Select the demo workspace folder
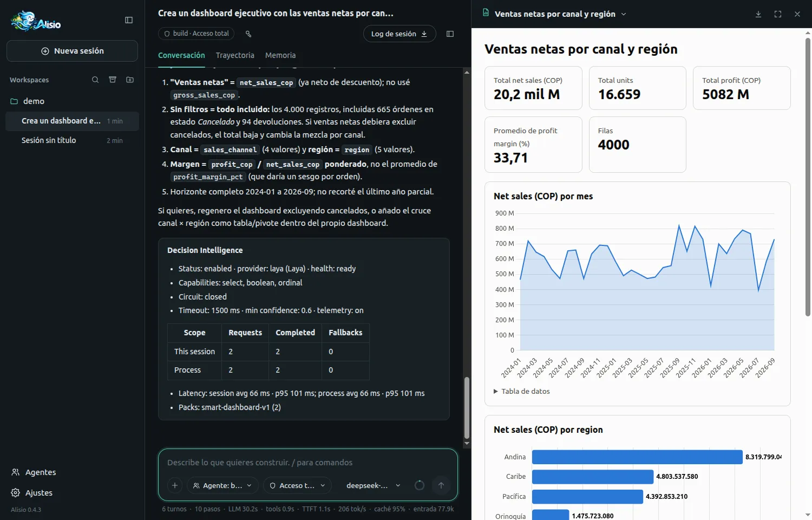This screenshot has height=520, width=812. pos(72,101)
